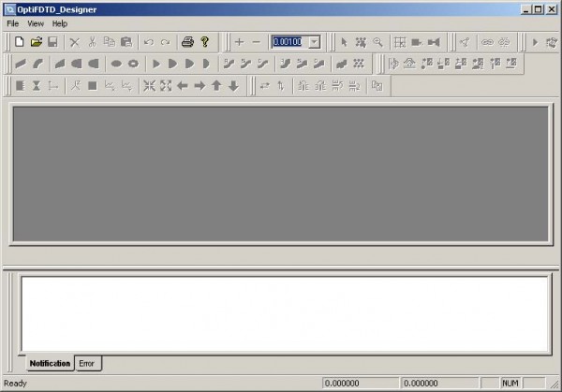
Task: Click the horizontal swap arrows icon
Action: tap(264, 86)
